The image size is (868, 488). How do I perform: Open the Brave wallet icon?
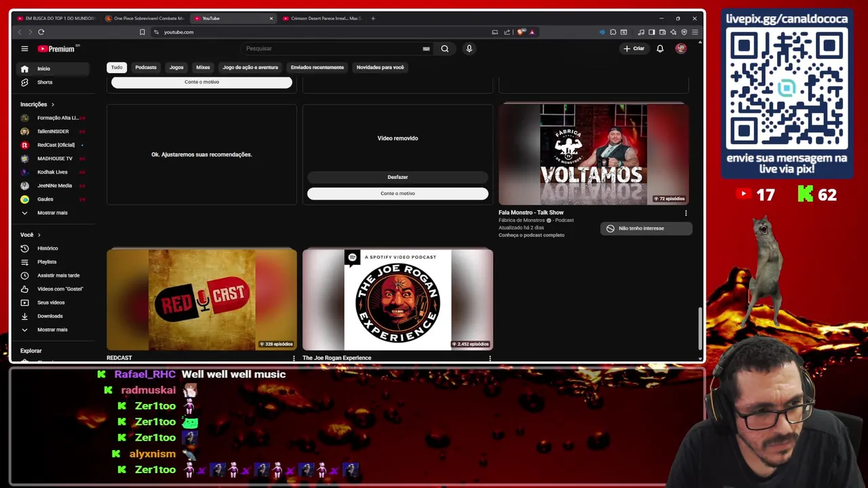663,32
